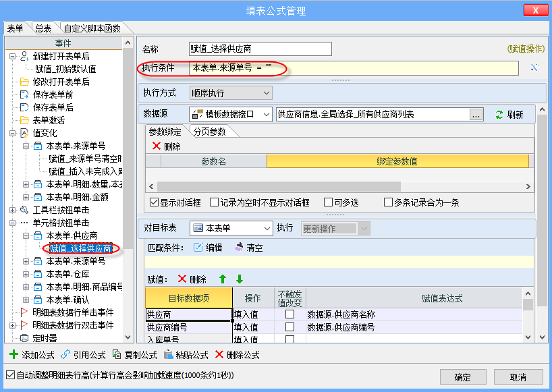Expand the 工具栏按钮单击 node
Screen dimensions: 552x392
12,210
